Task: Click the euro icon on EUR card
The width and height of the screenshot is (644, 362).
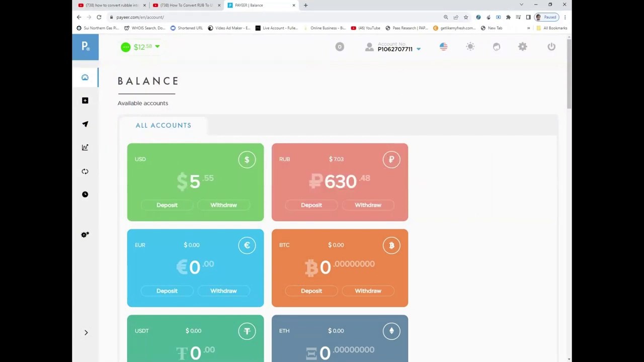Action: [247, 245]
